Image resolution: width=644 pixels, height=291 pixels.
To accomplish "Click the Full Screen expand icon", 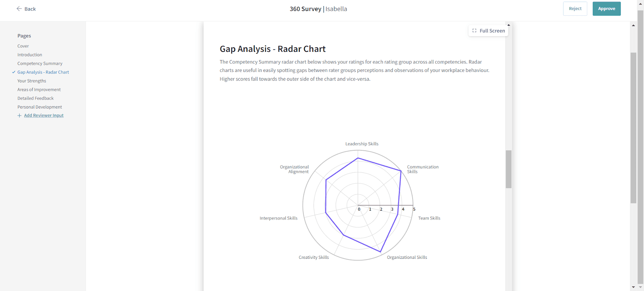I will [474, 31].
